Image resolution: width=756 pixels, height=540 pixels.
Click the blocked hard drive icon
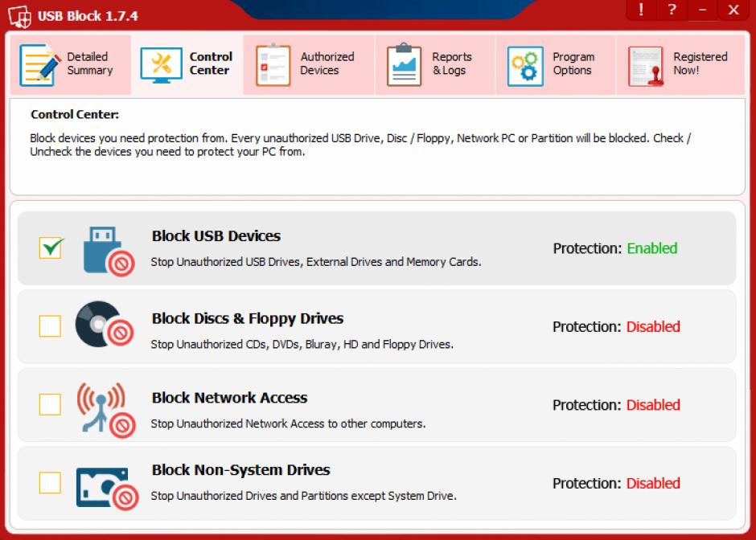coord(107,488)
